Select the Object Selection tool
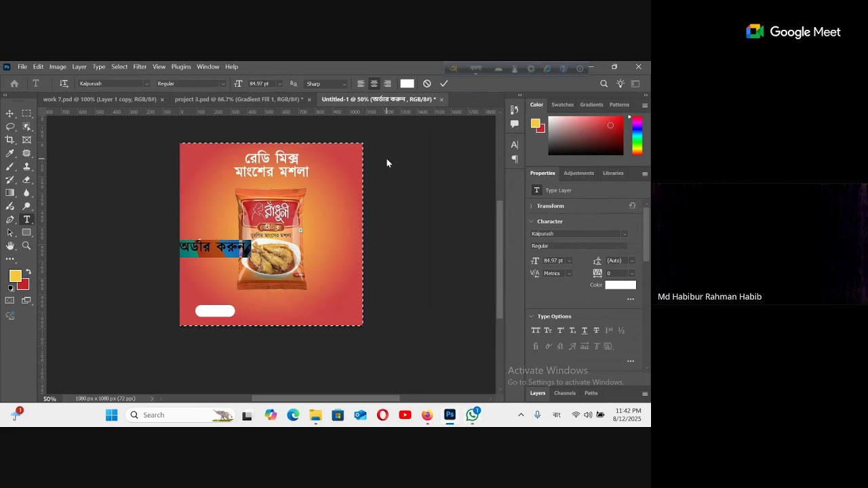 [26, 127]
